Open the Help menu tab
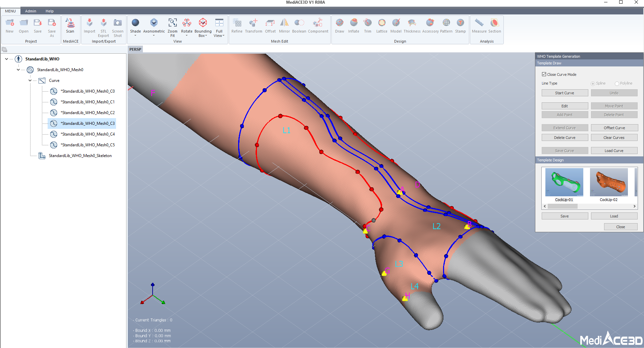This screenshot has width=644, height=348. 50,11
